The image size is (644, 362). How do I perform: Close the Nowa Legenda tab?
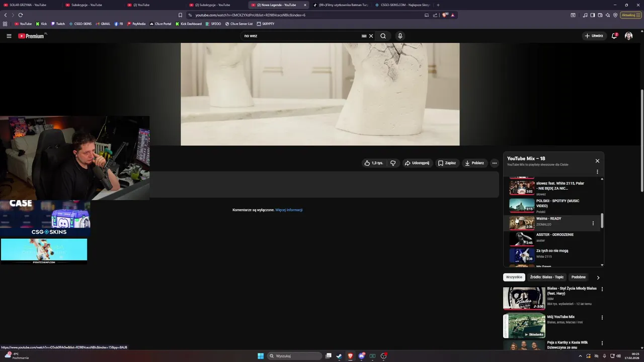(x=304, y=5)
